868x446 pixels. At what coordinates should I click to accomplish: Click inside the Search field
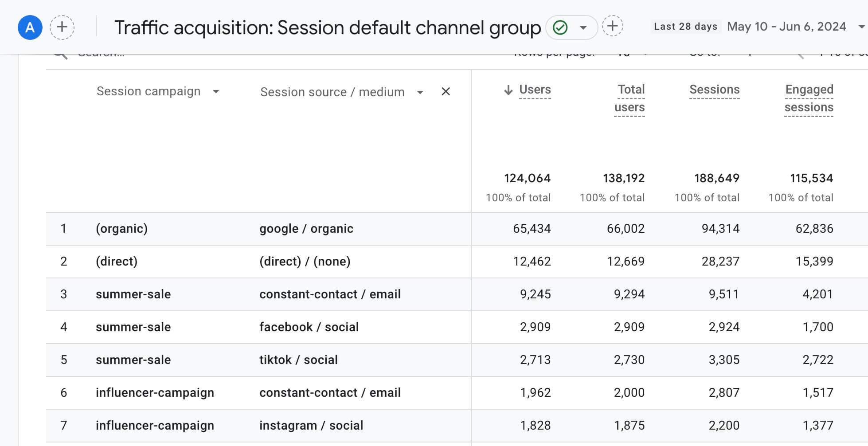[x=133, y=54]
